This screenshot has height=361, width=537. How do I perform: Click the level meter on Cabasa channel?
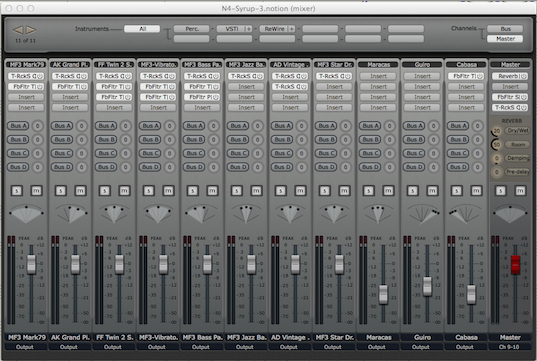pyautogui.click(x=451, y=279)
